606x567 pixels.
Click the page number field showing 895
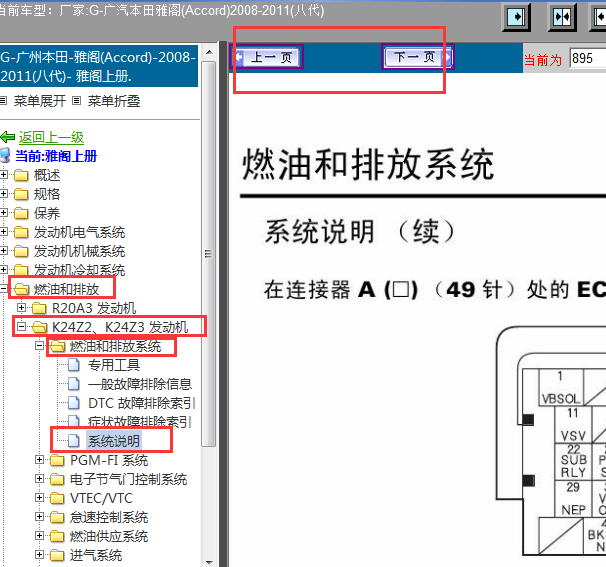[x=587, y=59]
